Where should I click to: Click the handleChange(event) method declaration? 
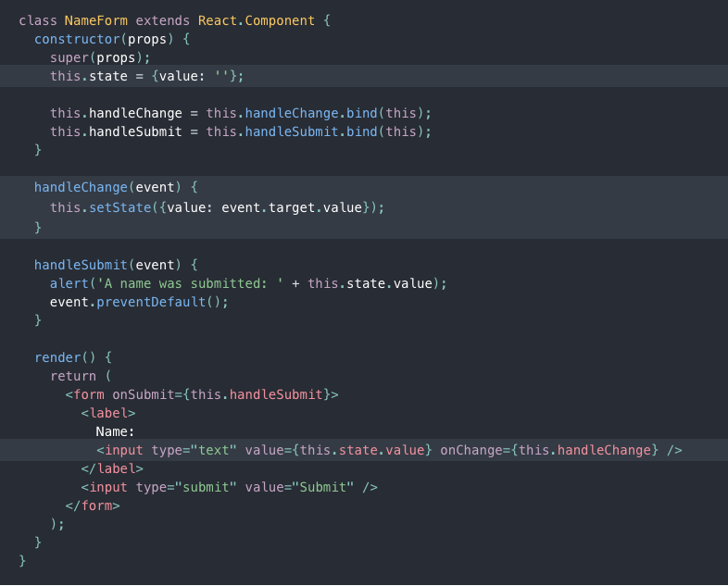pos(116,187)
